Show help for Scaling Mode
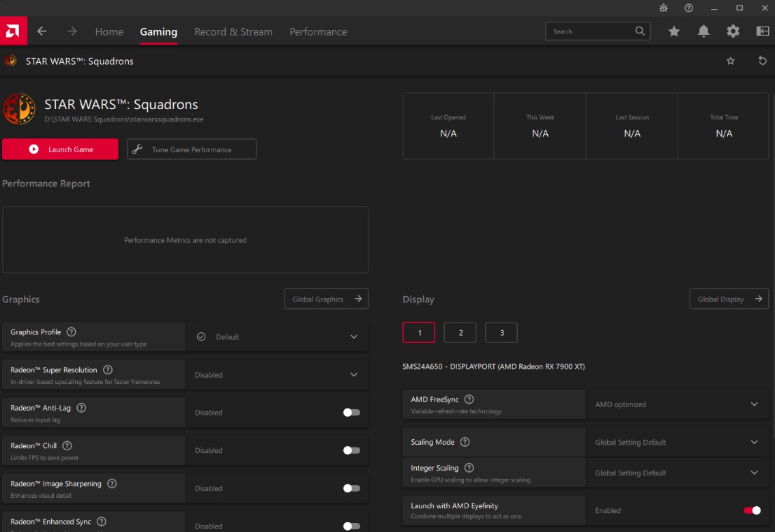Screen dimensions: 775x532 click(465, 442)
